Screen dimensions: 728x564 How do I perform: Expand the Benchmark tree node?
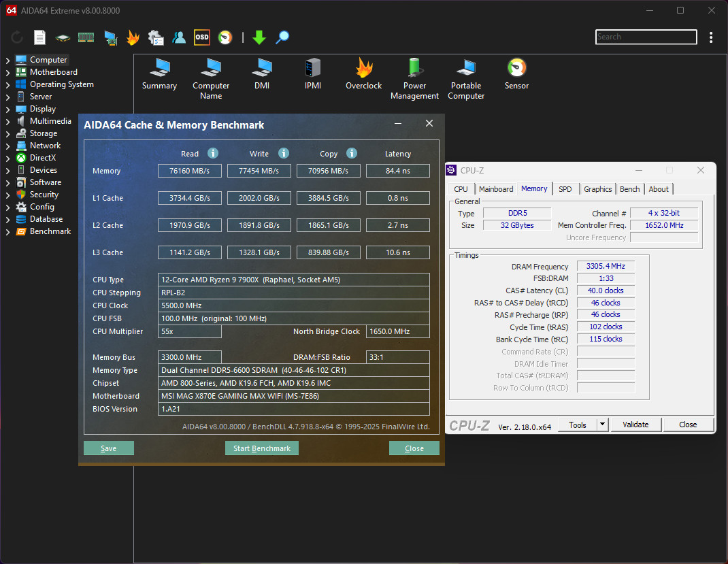tap(7, 231)
